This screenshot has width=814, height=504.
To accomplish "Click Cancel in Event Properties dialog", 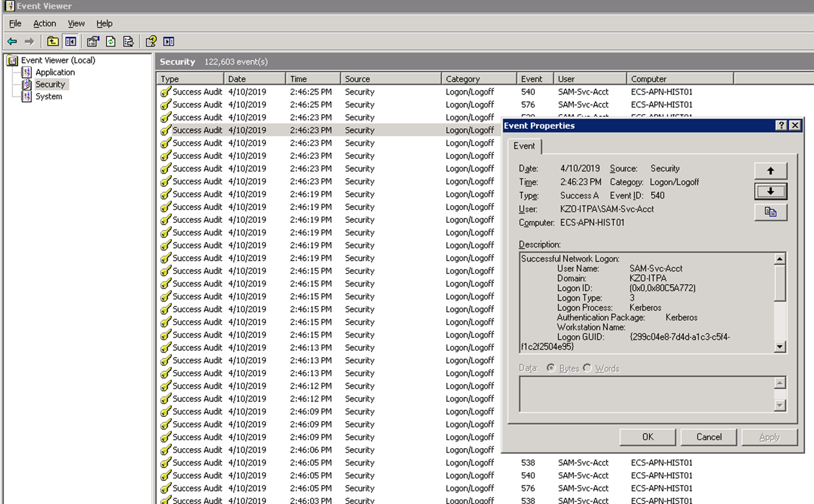I will (709, 437).
